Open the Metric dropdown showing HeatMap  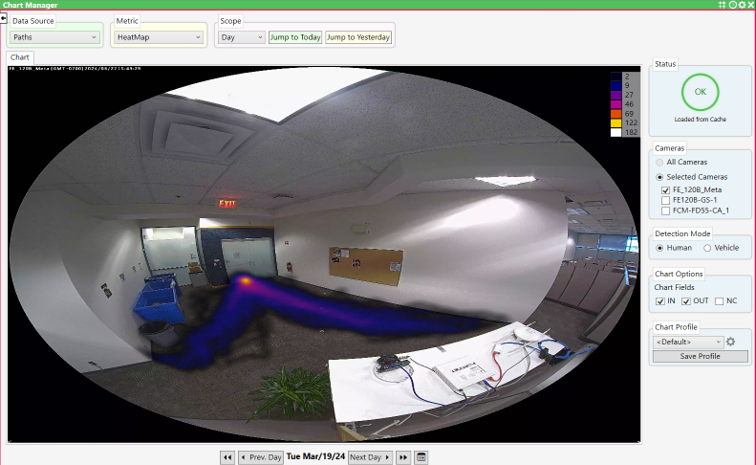159,37
